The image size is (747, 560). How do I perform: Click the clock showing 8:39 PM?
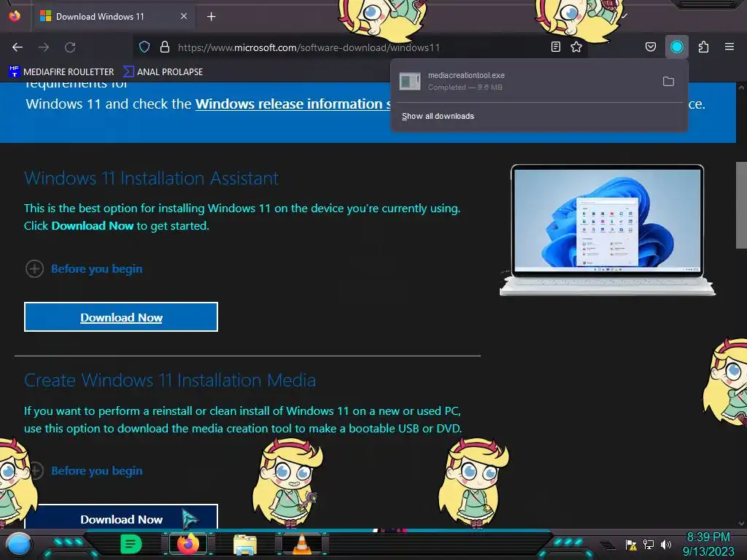708,537
